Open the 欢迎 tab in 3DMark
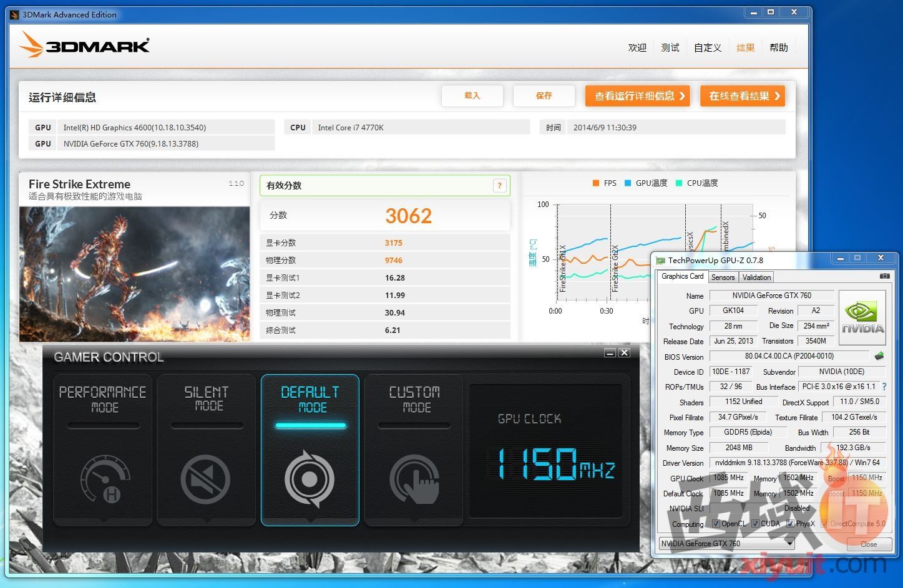Viewport: 903px width, 588px height. pyautogui.click(x=637, y=47)
